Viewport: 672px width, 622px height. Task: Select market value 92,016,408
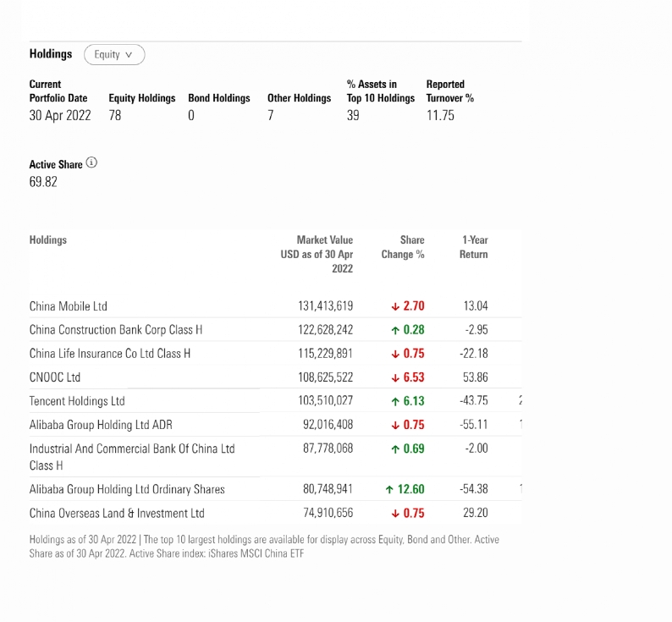coord(328,424)
